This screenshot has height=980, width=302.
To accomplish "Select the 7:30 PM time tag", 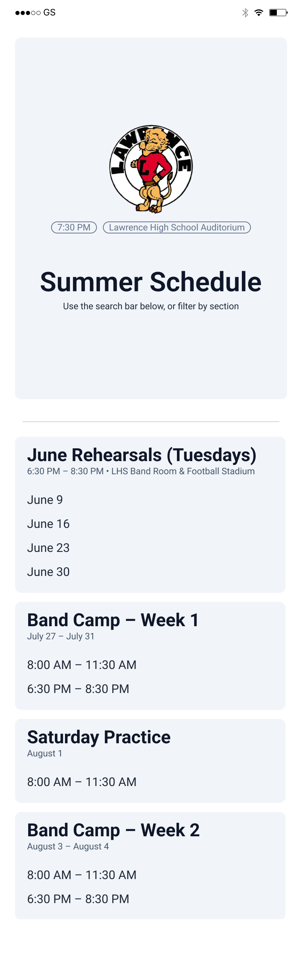I will click(74, 227).
